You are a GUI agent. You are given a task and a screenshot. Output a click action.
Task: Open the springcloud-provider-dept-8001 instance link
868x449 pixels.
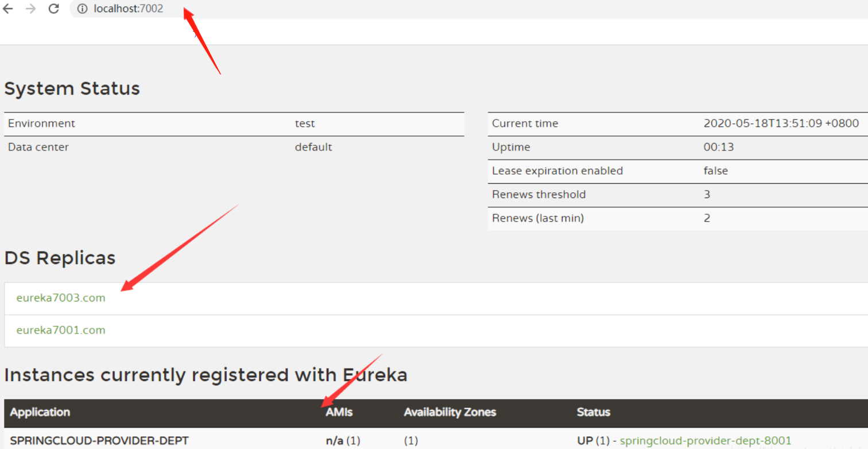click(x=706, y=441)
